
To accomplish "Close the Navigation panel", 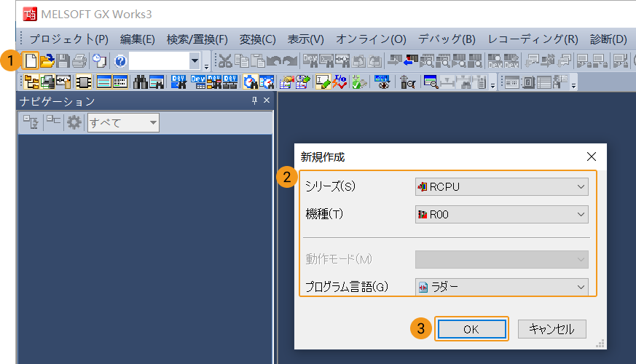I will click(x=267, y=100).
